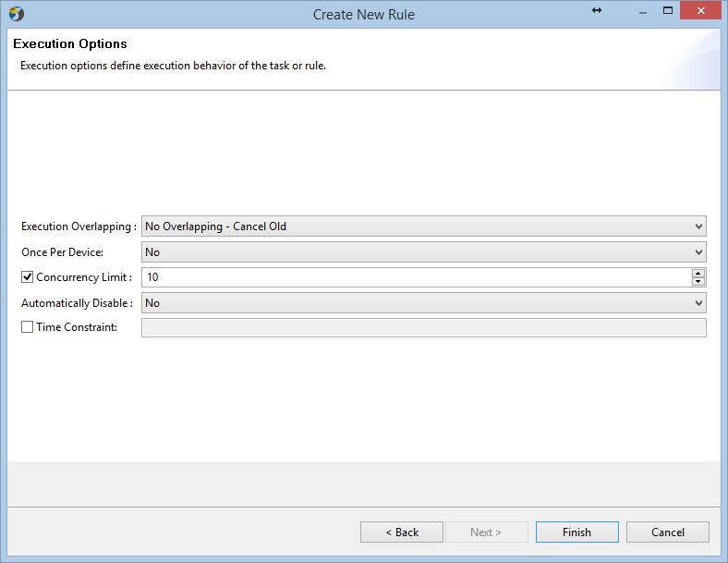The width and height of the screenshot is (728, 563).
Task: Click the Once Per Device chevron arrow
Action: pyautogui.click(x=698, y=252)
